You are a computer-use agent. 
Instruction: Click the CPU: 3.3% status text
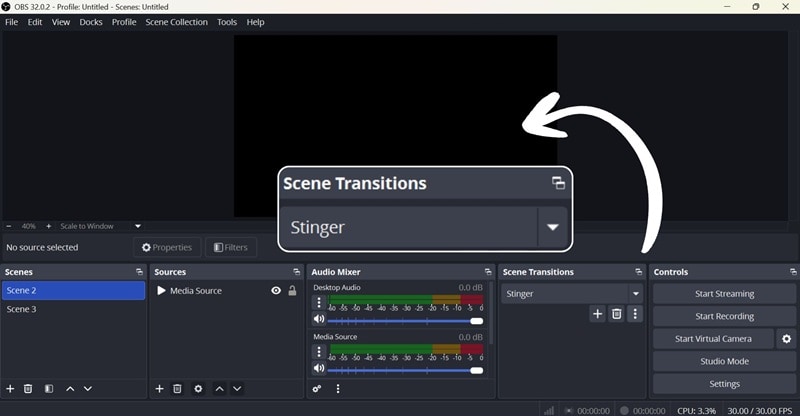[x=696, y=411]
